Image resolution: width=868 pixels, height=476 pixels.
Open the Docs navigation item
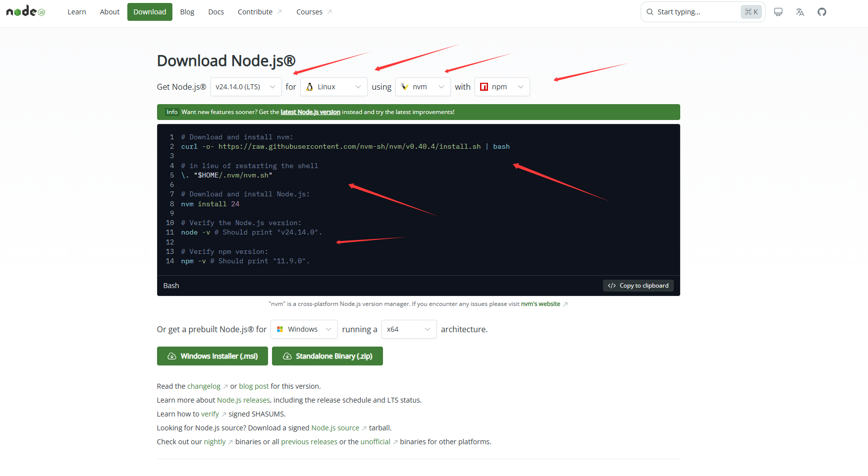click(216, 12)
